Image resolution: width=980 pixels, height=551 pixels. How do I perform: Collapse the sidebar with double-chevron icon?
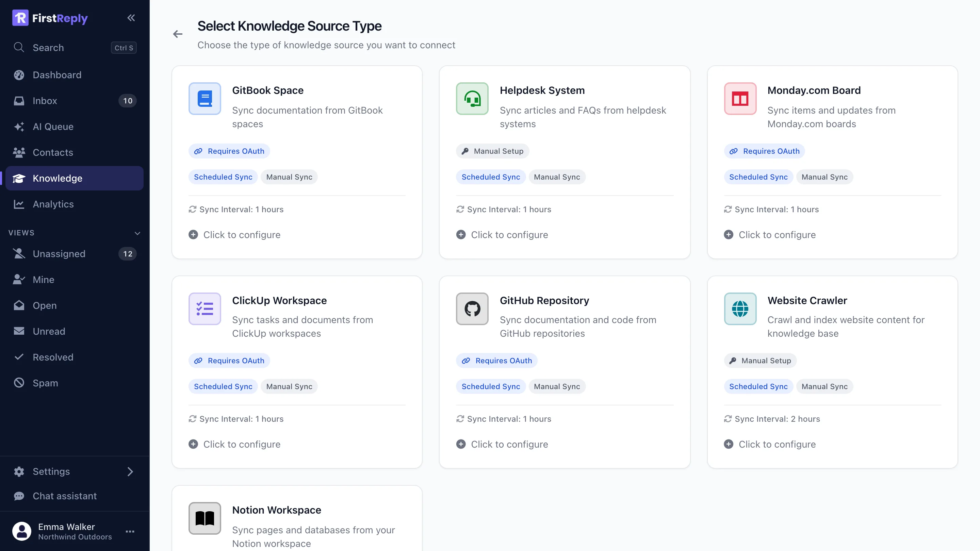click(x=131, y=17)
